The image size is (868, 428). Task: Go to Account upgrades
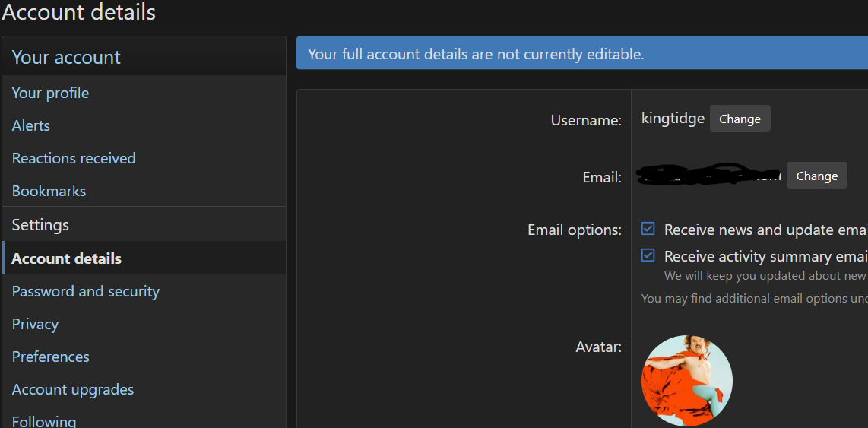click(73, 389)
